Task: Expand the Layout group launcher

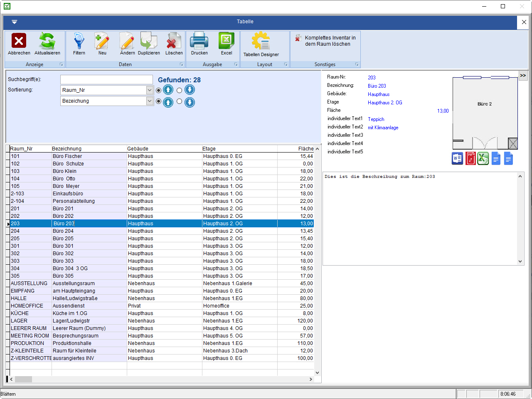Action: click(286, 64)
